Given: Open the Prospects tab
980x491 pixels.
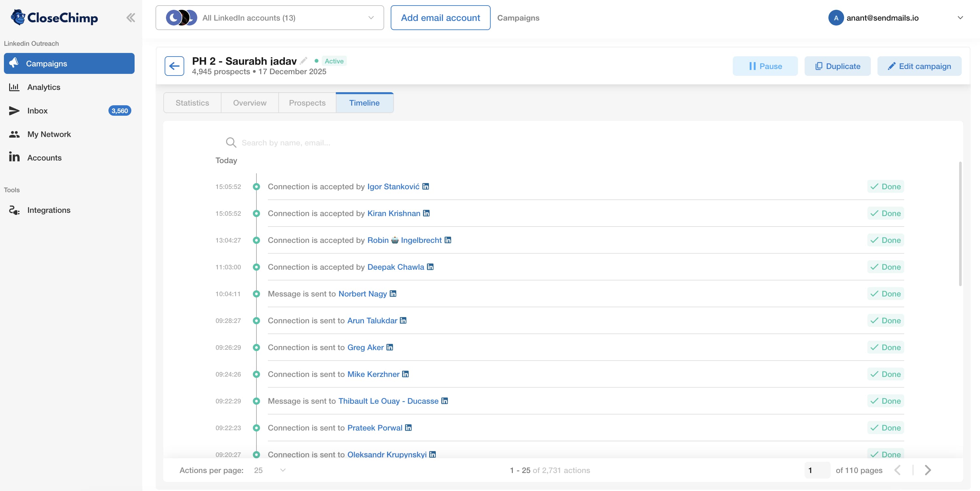Looking at the screenshot, I should pyautogui.click(x=307, y=102).
